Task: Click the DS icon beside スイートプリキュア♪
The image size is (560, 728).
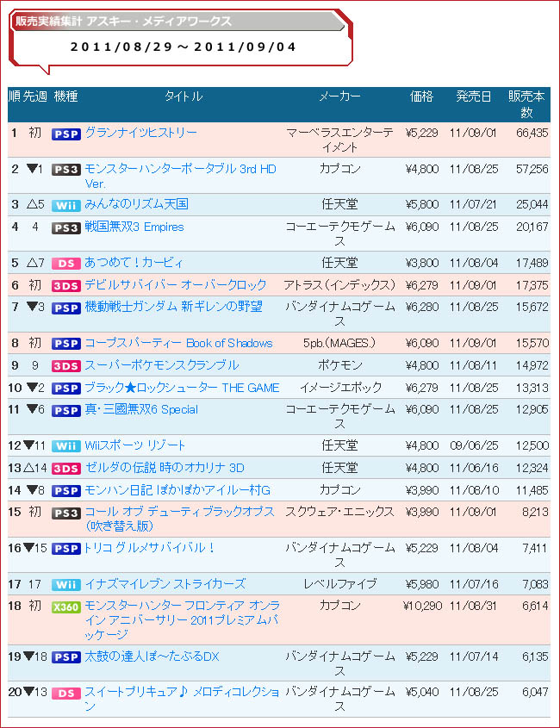Action: click(x=66, y=693)
